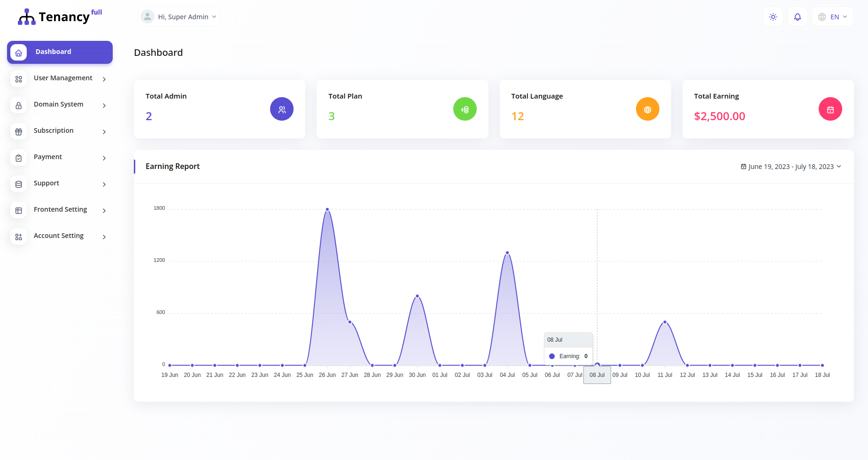This screenshot has height=460, width=868.
Task: Open the Subscription gift icon
Action: [18, 131]
